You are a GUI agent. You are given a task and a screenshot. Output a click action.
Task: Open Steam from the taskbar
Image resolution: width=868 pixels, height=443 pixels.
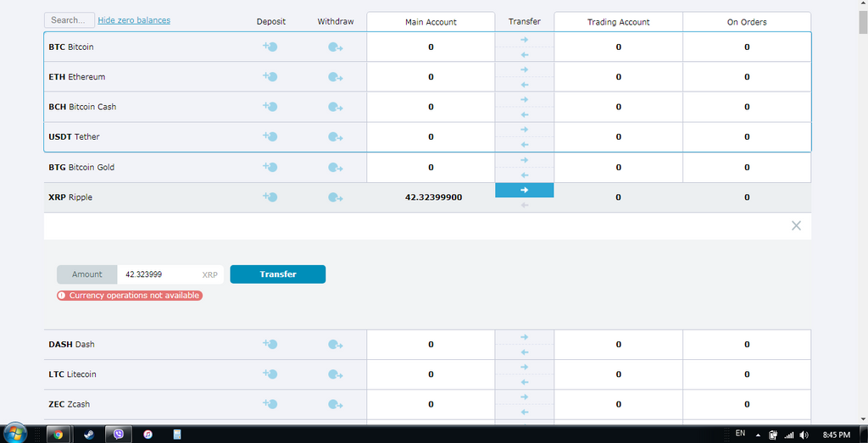[88, 435]
